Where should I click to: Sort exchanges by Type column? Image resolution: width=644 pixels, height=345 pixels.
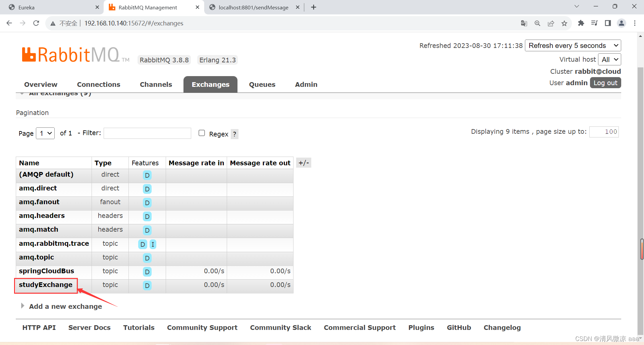pyautogui.click(x=103, y=163)
